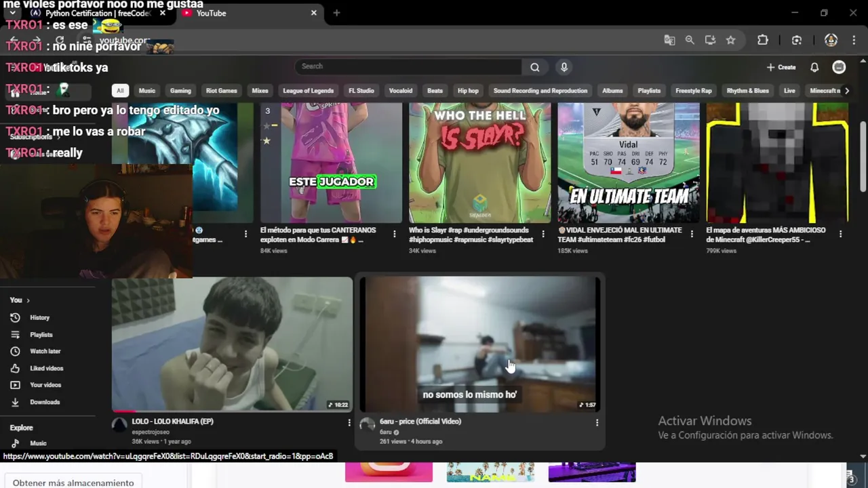The height and width of the screenshot is (488, 868).
Task: Open options for Who is Slayr video
Action: tap(542, 234)
